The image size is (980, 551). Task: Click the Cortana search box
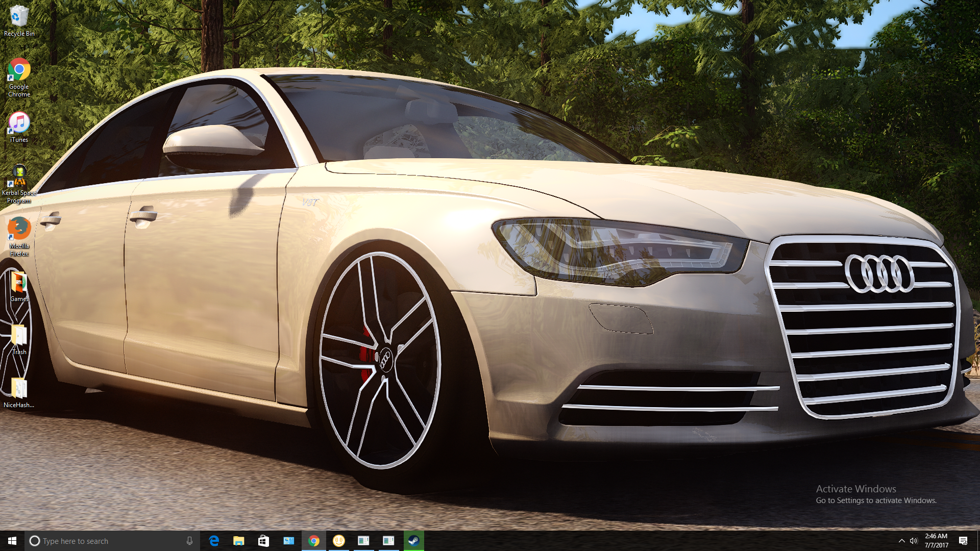click(112, 541)
